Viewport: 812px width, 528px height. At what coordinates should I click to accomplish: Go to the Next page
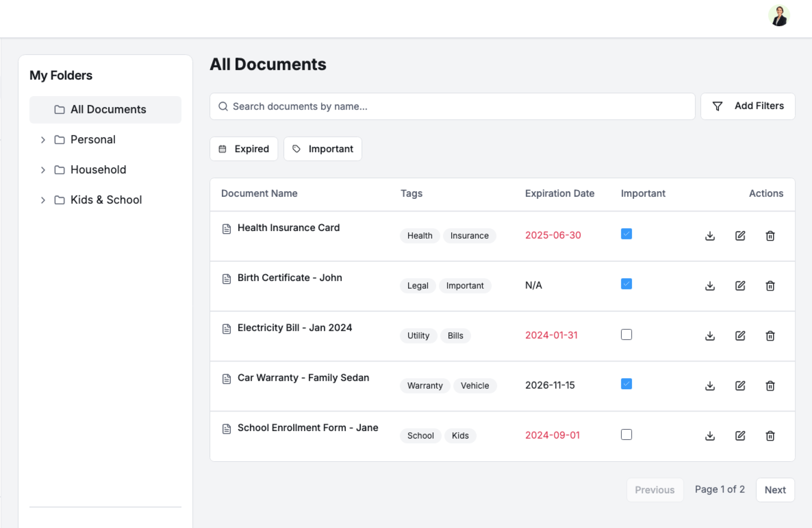(x=775, y=489)
